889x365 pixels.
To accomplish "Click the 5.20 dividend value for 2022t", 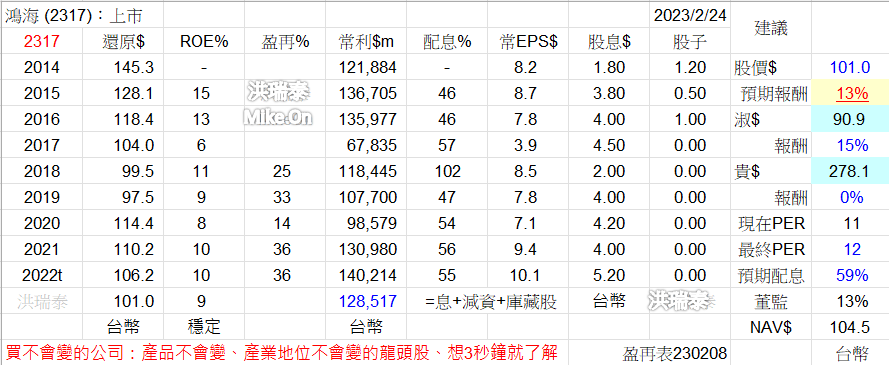I will [x=609, y=275].
